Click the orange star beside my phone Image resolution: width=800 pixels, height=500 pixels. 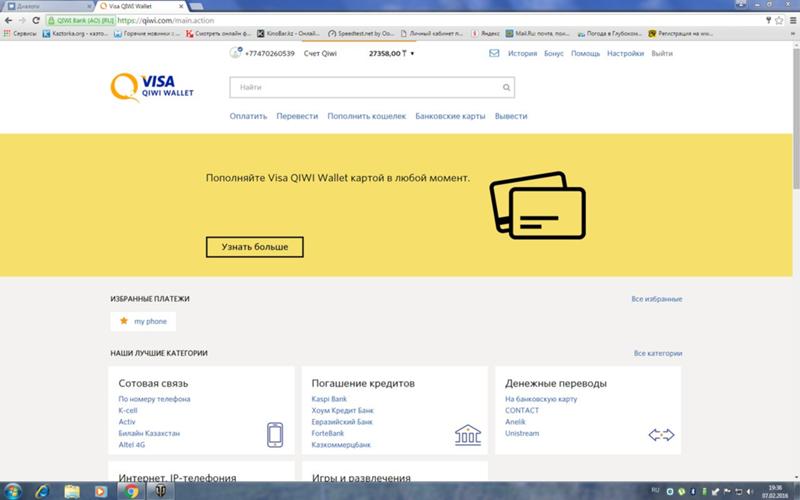123,321
